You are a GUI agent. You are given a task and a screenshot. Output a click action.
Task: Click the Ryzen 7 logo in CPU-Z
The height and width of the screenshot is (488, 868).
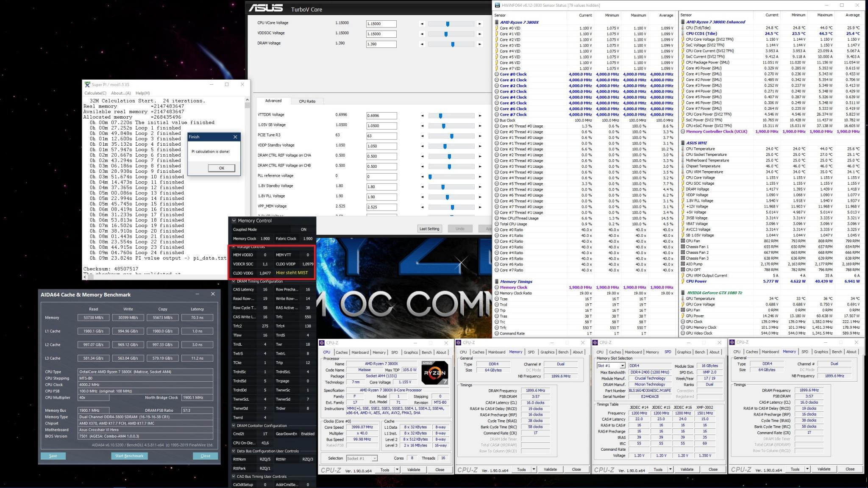(x=434, y=373)
